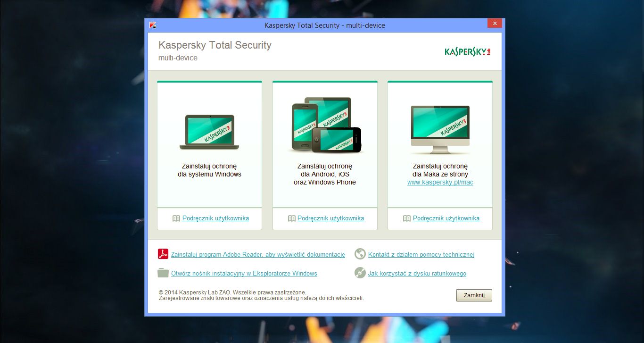Image resolution: width=644 pixels, height=343 pixels.
Task: Open Podręcznik użytkownika link under mobile card
Action: point(330,218)
